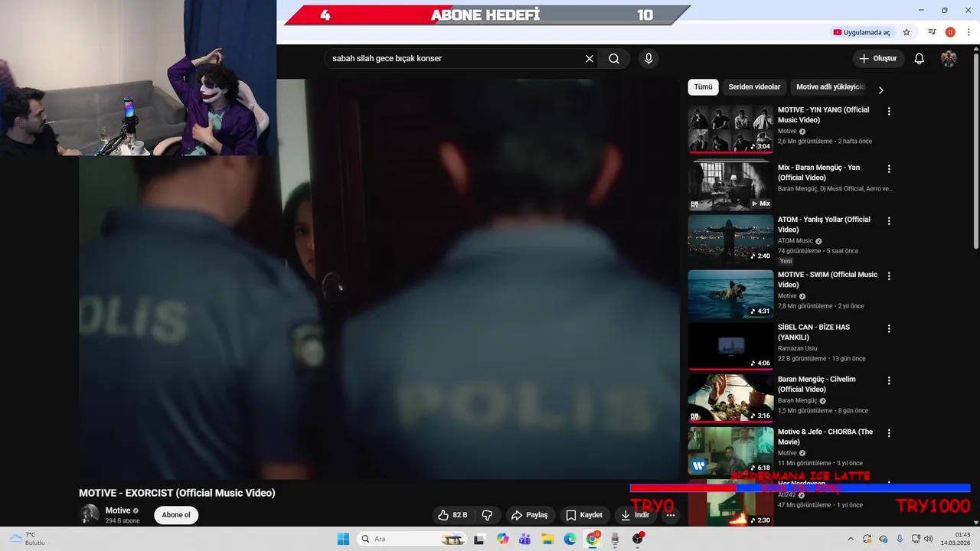Select the Seriden videolar chip
The width and height of the screenshot is (980, 551).
point(754,87)
